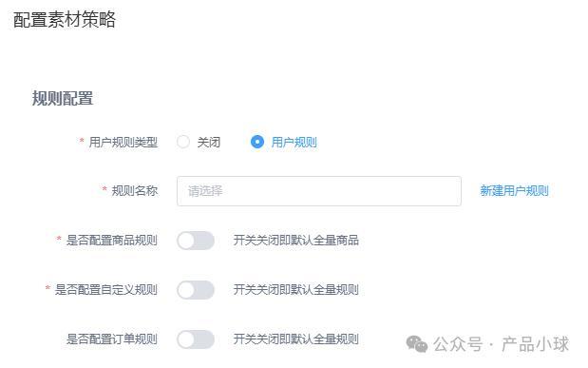Click the 是否配置商品规则 label

112,241
